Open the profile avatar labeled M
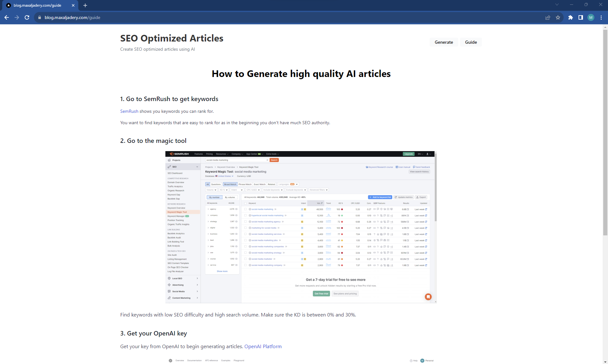Viewport: 608px width, 364px height. (591, 17)
